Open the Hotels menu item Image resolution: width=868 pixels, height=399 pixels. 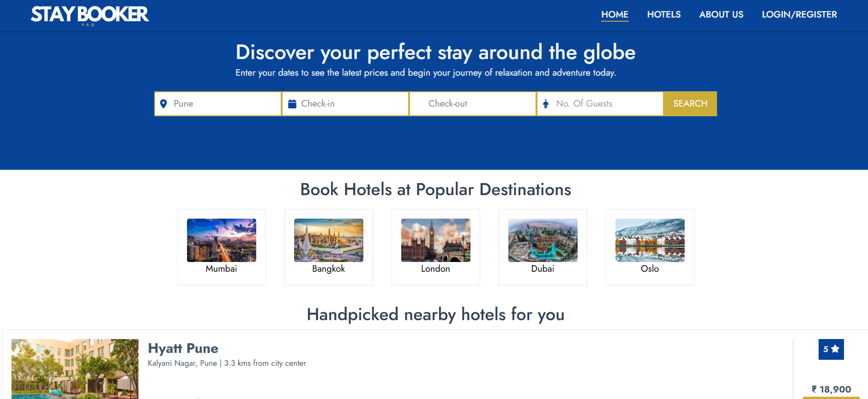tap(663, 14)
